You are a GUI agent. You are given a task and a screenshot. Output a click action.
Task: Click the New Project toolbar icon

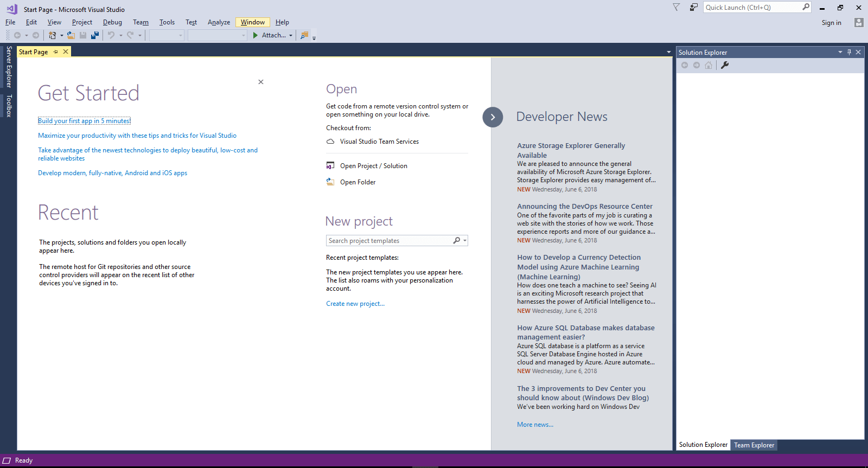coord(52,35)
